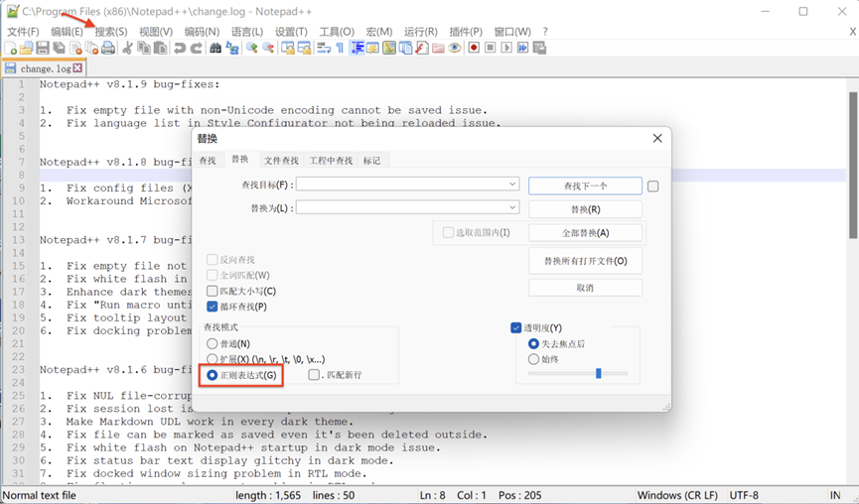Screen dimensions: 859x504
Task: Click Save Recorded Macro icon
Action: pos(539,49)
